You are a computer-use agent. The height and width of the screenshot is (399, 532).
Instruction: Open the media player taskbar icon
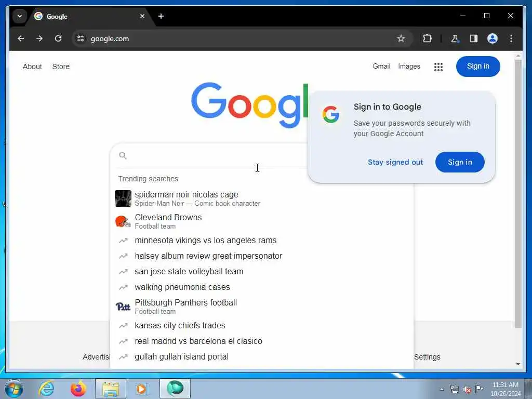141,389
